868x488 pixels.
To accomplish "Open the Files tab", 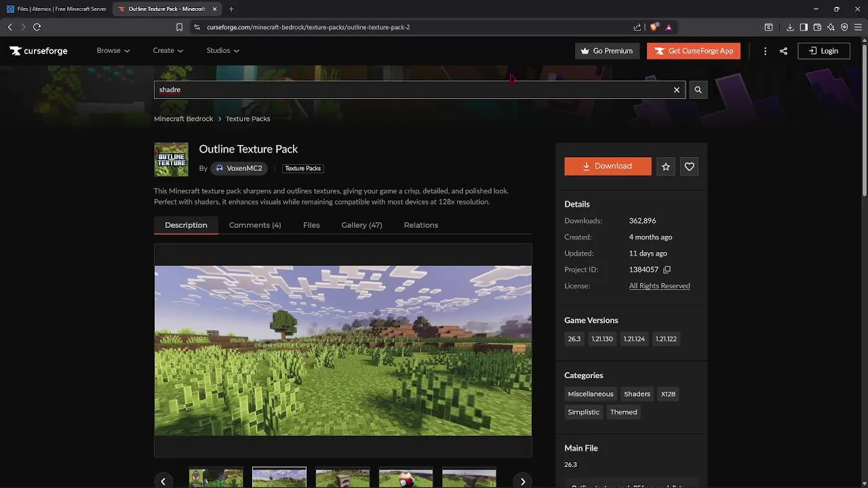I will pyautogui.click(x=311, y=225).
